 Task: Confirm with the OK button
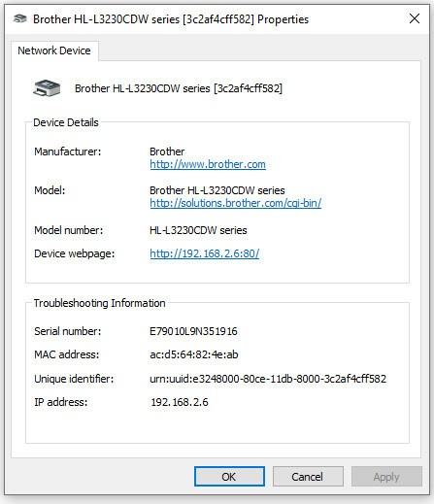point(229,477)
